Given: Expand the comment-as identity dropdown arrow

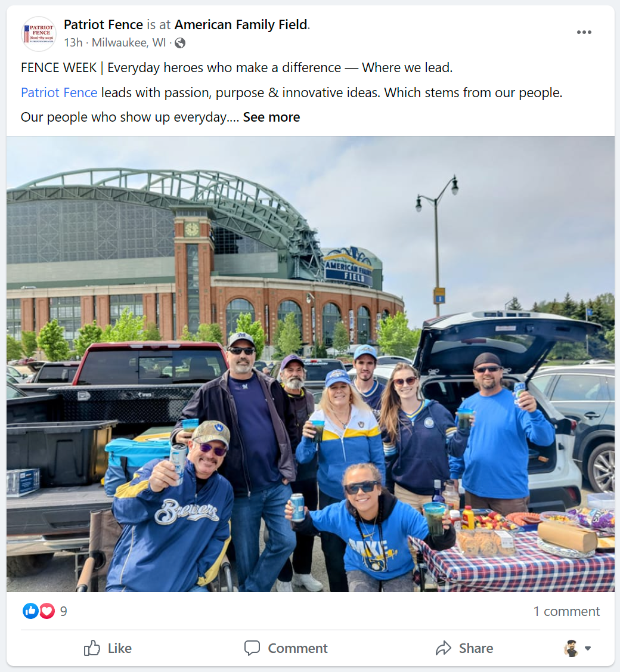Looking at the screenshot, I should [x=588, y=648].
